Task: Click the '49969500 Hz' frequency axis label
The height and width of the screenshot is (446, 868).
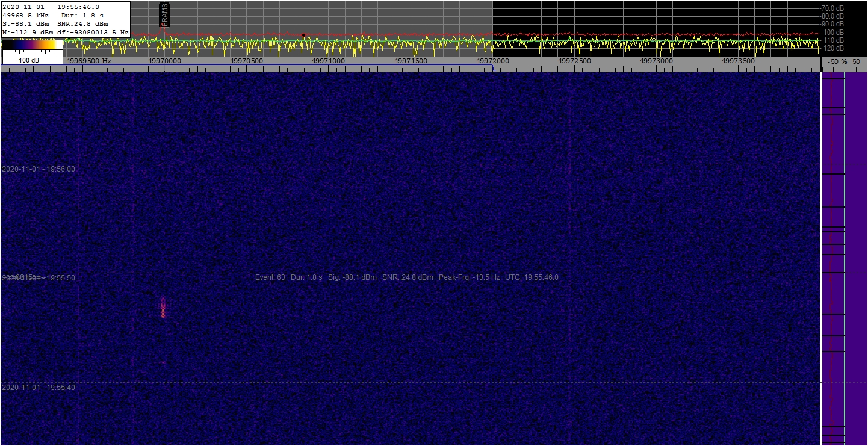Action: point(88,61)
